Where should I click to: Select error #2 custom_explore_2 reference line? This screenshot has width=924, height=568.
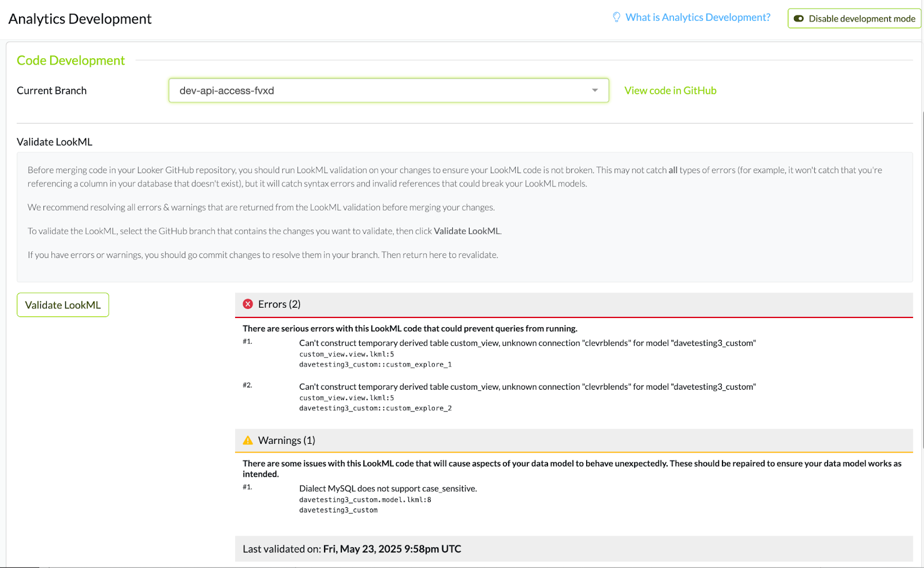(x=375, y=408)
